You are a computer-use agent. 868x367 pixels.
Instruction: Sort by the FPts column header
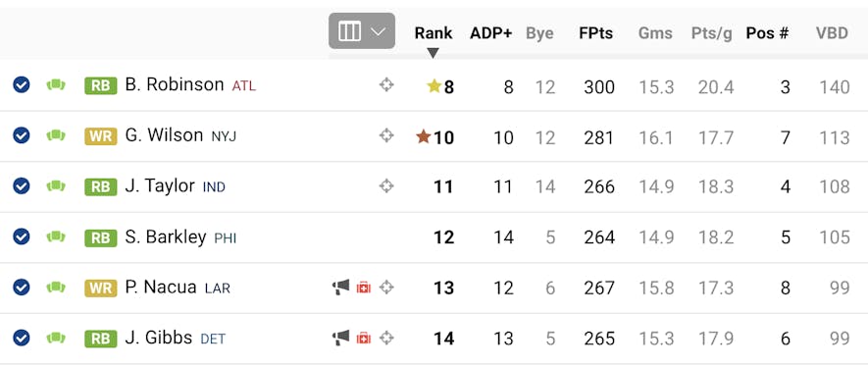tap(595, 33)
